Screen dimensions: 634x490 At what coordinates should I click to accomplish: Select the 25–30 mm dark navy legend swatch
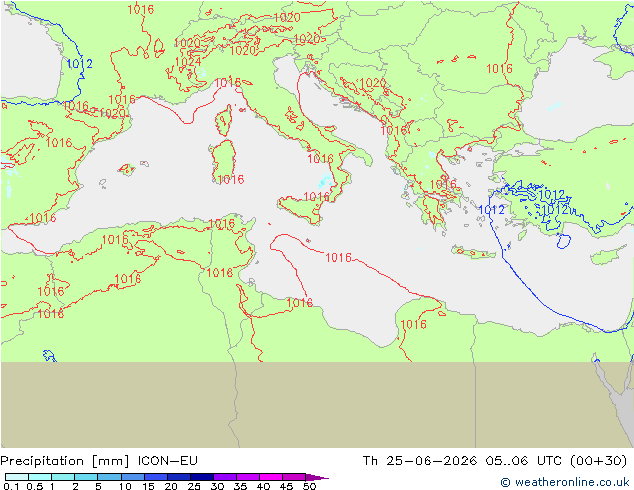(x=202, y=477)
